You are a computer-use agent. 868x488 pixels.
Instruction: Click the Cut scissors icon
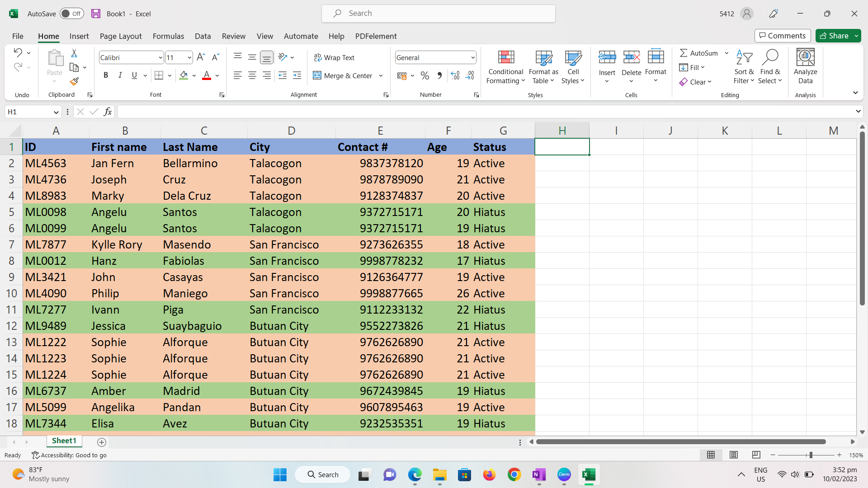(74, 53)
